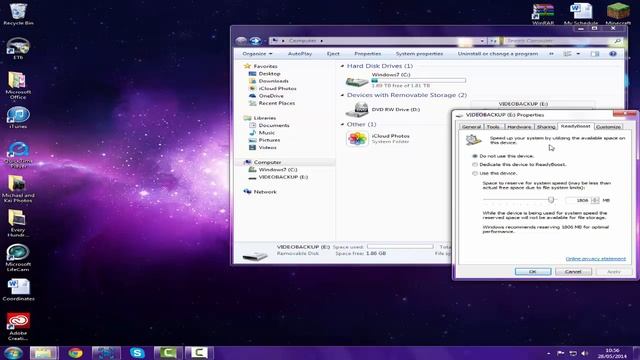This screenshot has width=640, height=360.
Task: Select Network in the navigation pane
Action: 265,192
